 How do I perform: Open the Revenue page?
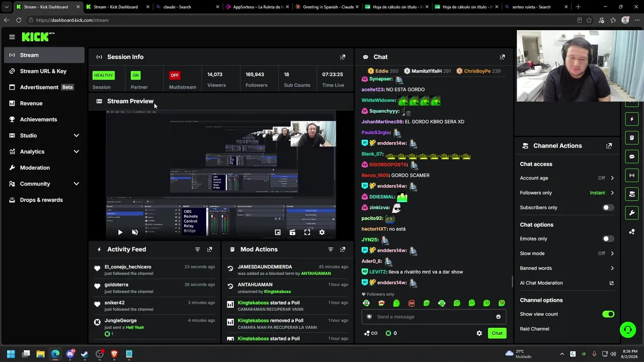44,103
